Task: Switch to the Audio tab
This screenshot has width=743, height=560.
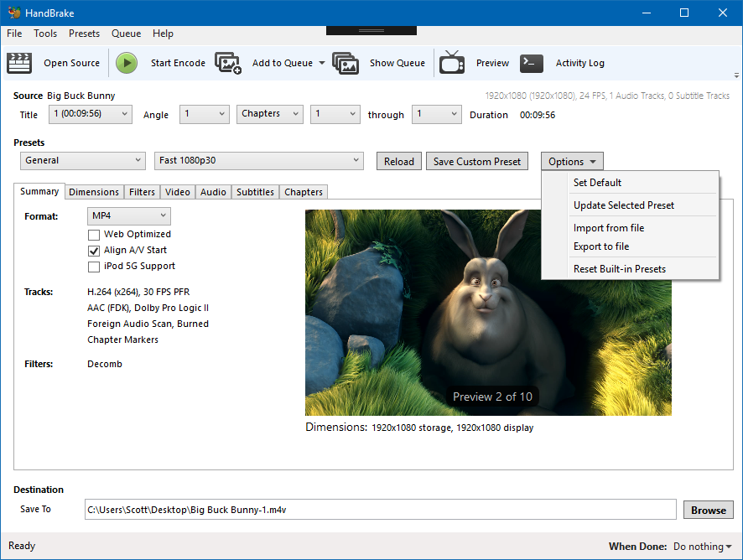Action: pos(213,192)
